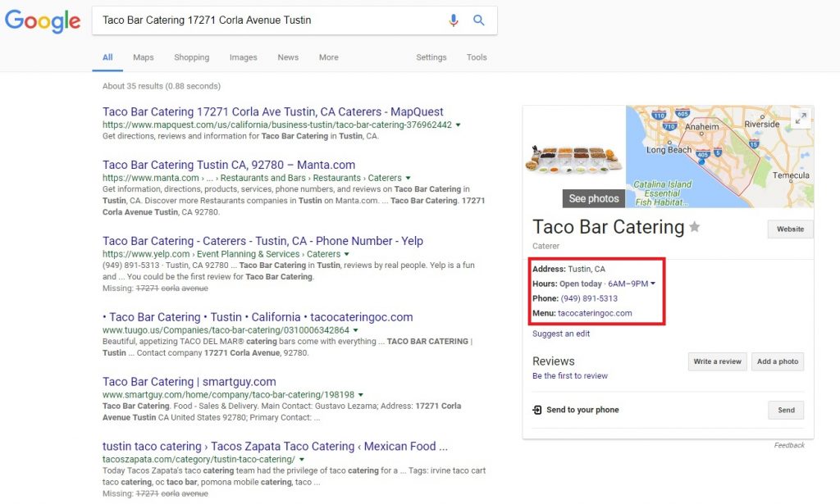Click Suggest an edit

click(561, 334)
